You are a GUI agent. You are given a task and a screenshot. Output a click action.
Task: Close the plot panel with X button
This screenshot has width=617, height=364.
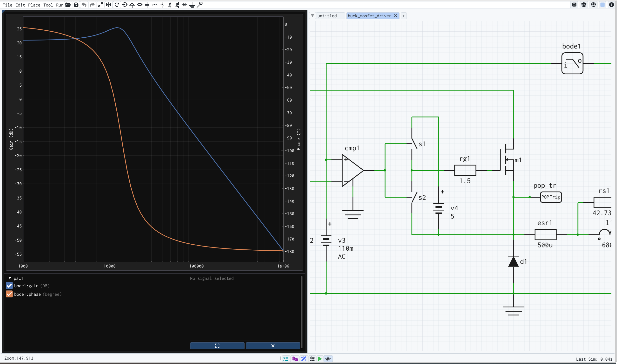273,346
